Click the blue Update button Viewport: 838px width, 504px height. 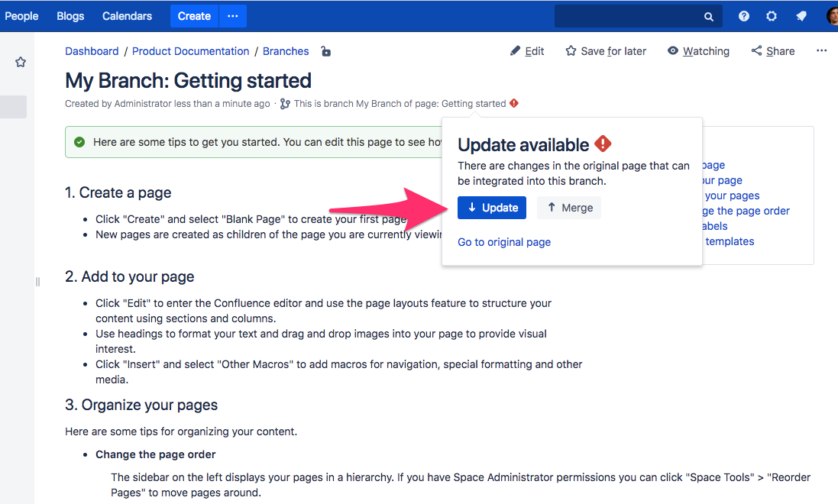pyautogui.click(x=492, y=208)
